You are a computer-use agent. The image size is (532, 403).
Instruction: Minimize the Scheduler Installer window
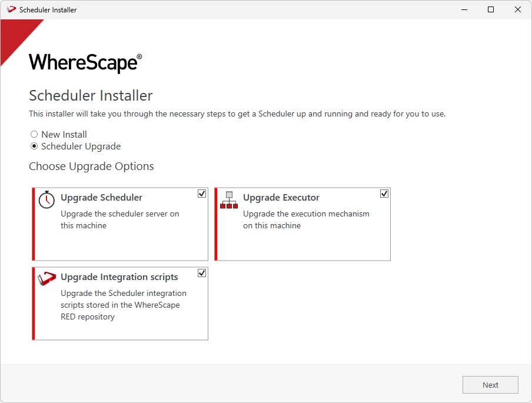coord(464,9)
